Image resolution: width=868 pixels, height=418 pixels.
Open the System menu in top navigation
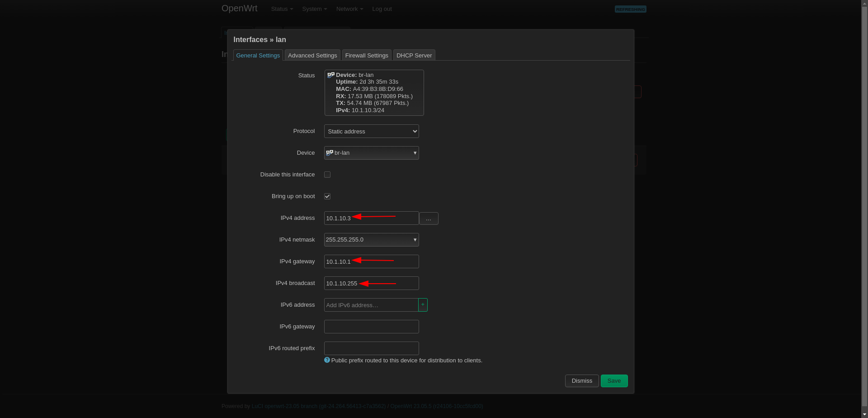tap(315, 9)
